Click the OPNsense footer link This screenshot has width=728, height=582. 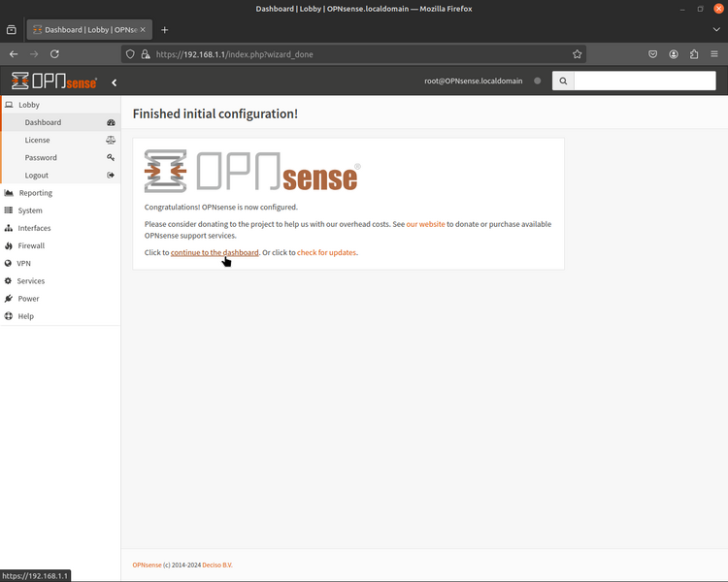click(x=147, y=565)
